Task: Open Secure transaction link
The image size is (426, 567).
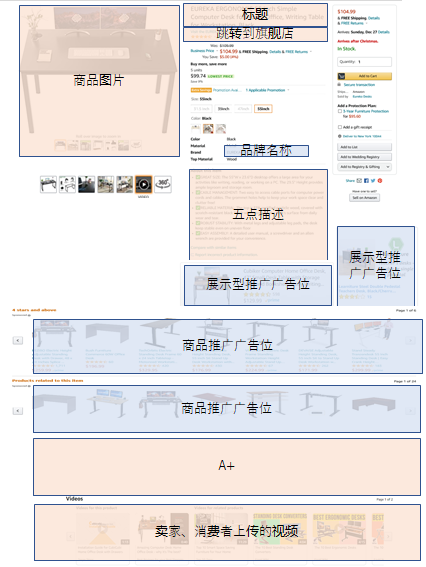Action: pos(359,85)
